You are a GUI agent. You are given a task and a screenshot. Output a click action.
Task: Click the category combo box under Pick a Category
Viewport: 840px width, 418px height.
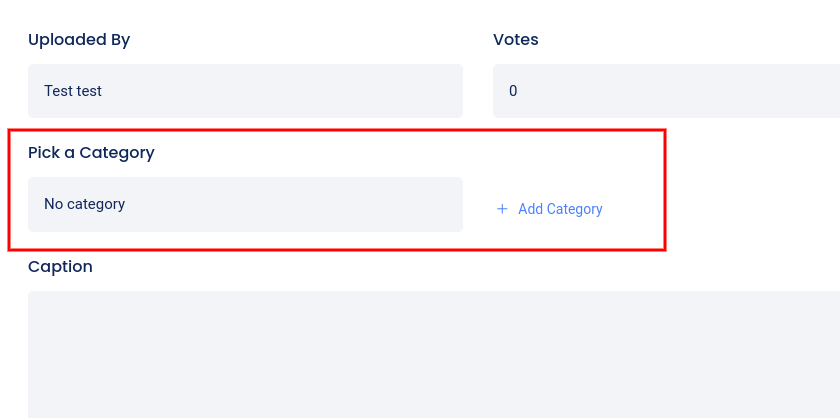pos(245,204)
